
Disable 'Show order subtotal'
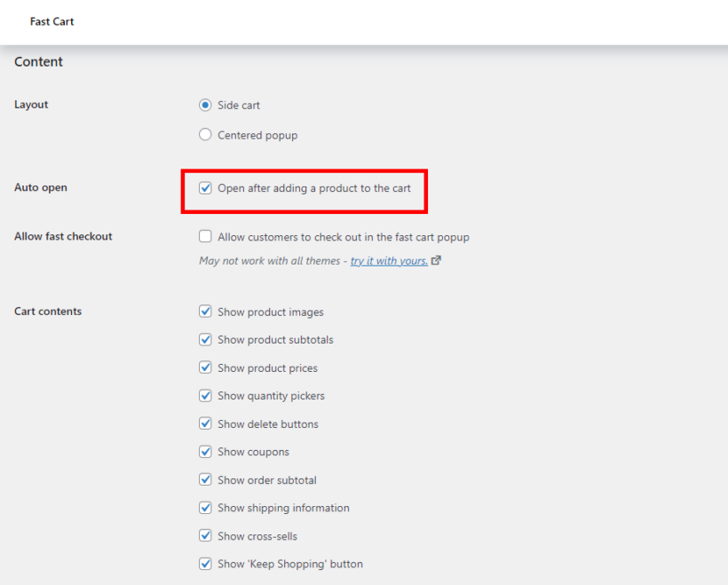205,479
